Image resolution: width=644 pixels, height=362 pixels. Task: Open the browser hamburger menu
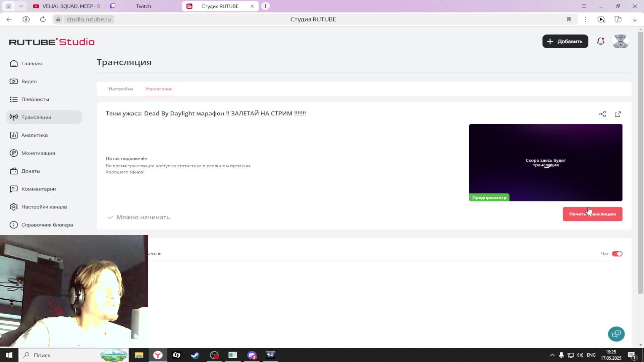point(584,6)
